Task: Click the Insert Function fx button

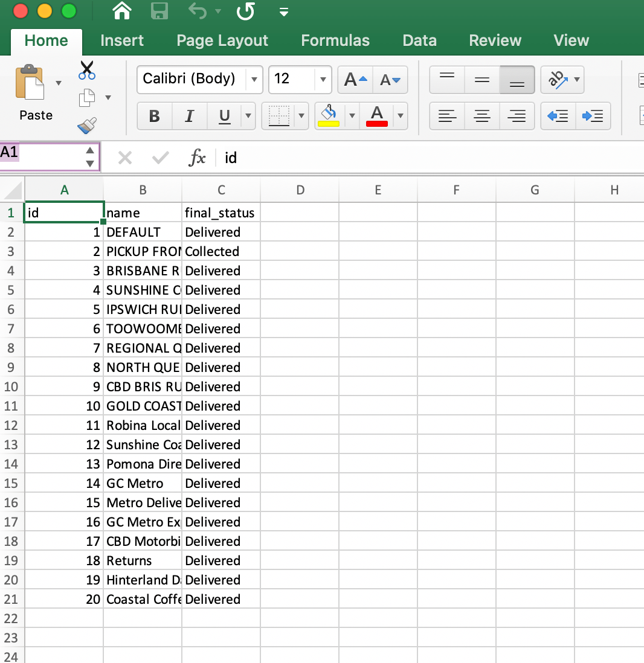Action: 197,158
